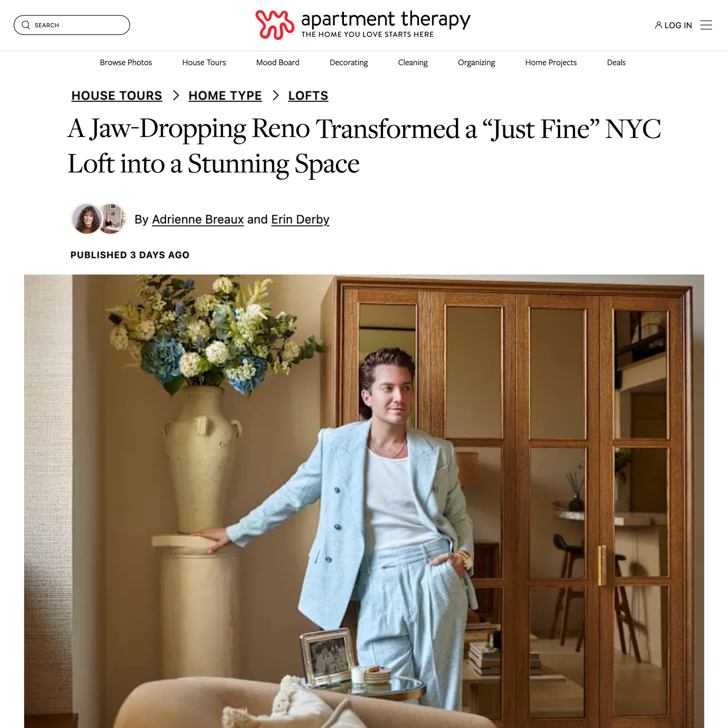Click the chevron before Lofts breadcrumb
The width and height of the screenshot is (728, 728).
(275, 95)
